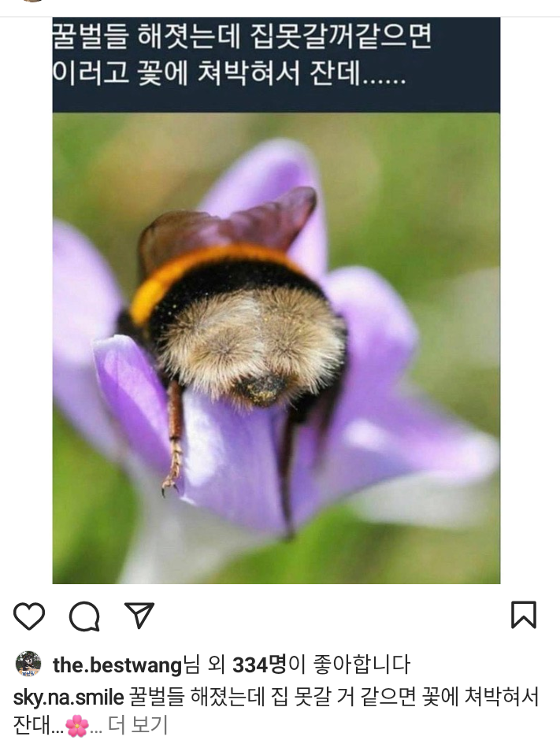The width and height of the screenshot is (560, 744).
Task: Save the post with the bookmark icon
Action: pos(524,614)
